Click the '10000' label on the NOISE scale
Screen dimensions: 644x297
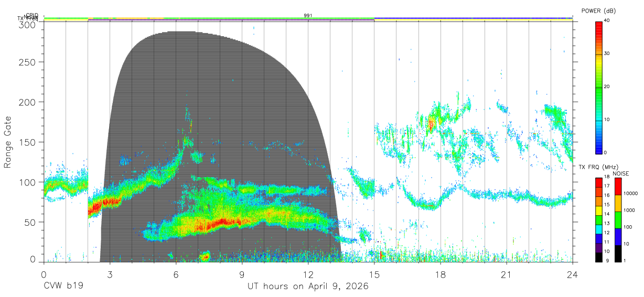pyautogui.click(x=630, y=193)
